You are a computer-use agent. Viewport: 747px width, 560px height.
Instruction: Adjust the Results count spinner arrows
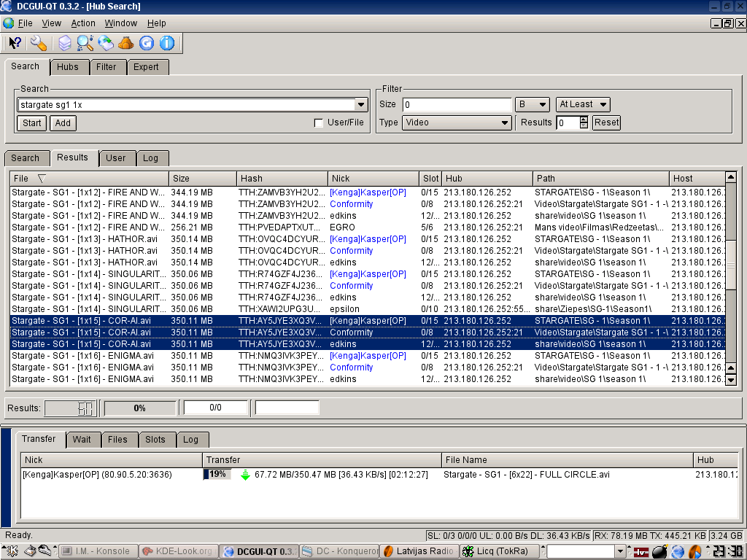pos(584,122)
